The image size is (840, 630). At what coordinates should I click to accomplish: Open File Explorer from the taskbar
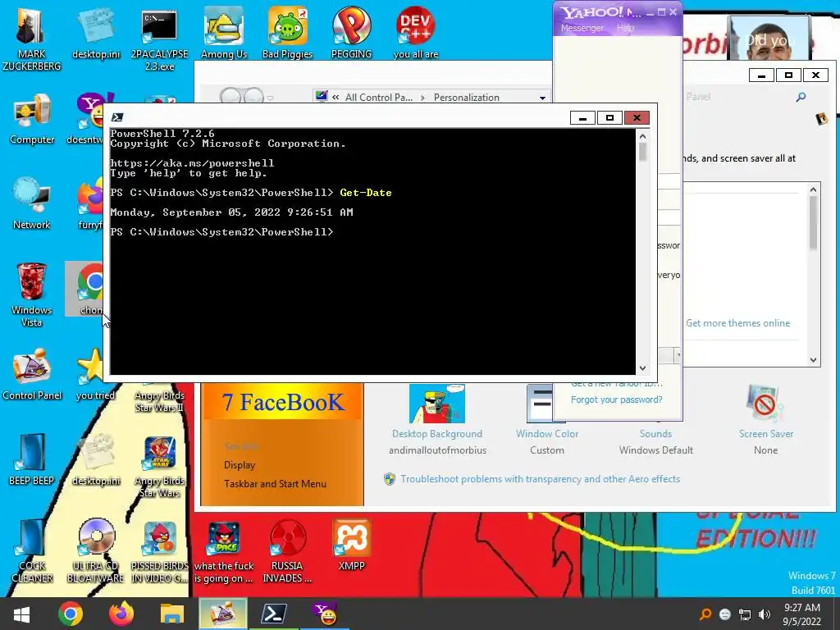point(172,614)
